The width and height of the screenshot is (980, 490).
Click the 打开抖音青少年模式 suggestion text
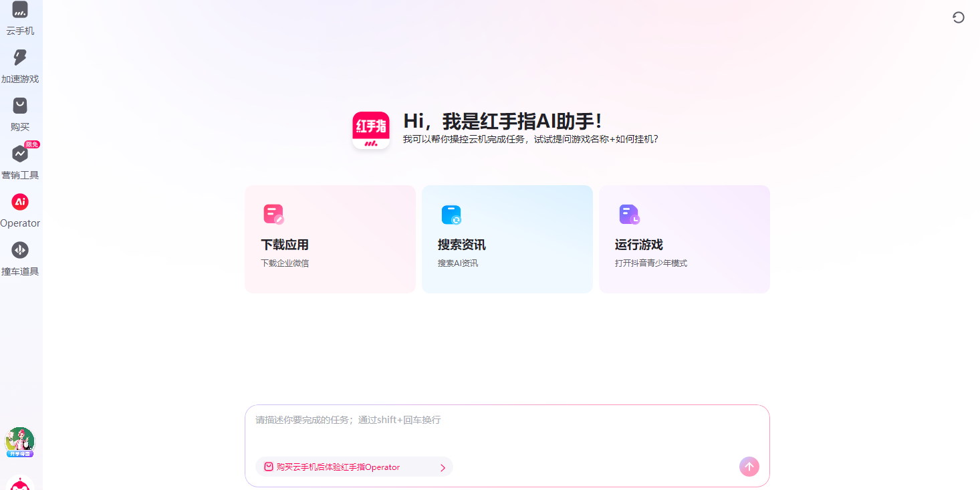pos(651,263)
